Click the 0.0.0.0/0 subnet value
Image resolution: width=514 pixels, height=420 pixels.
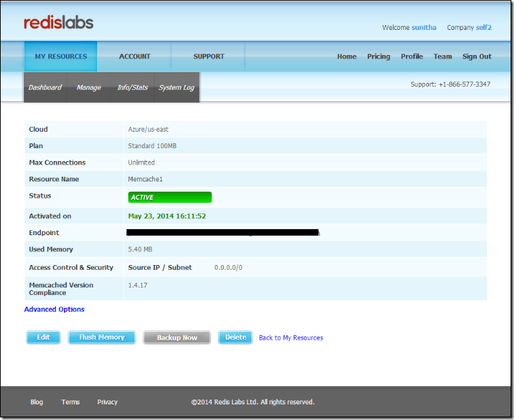[x=228, y=268]
